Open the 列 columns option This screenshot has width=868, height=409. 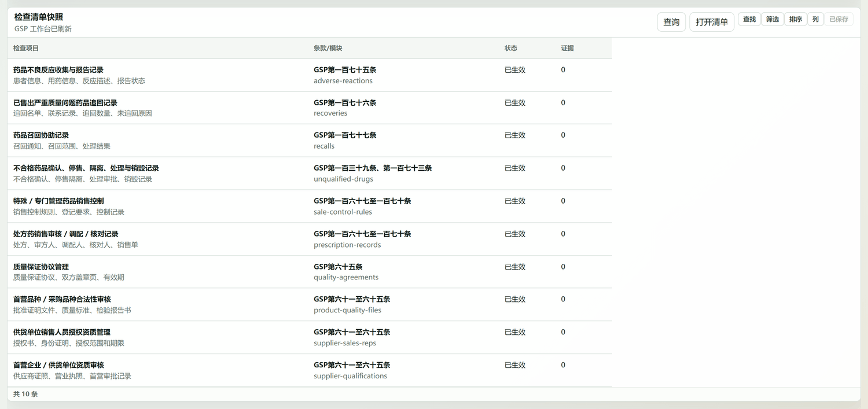pos(815,19)
